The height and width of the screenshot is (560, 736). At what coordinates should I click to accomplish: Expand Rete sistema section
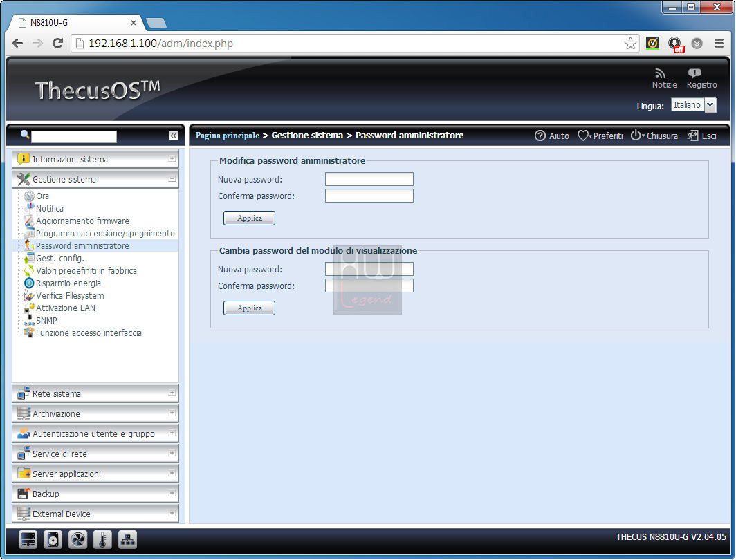[x=95, y=393]
